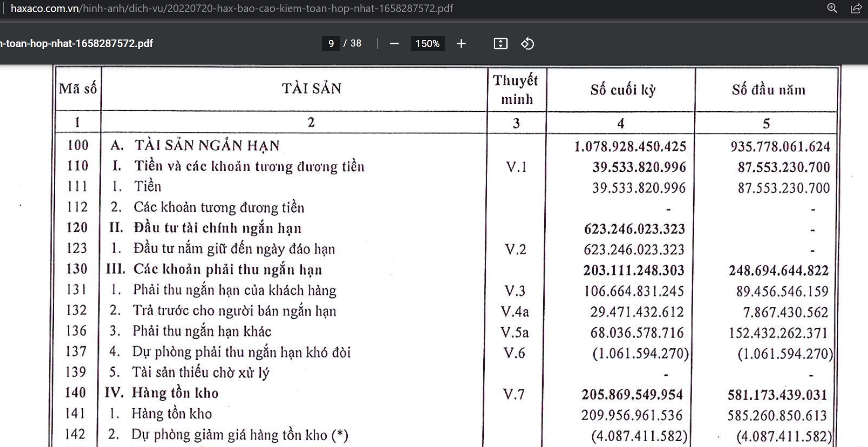Click the value 152.432.262.371
868x447 pixels.
coord(779,333)
